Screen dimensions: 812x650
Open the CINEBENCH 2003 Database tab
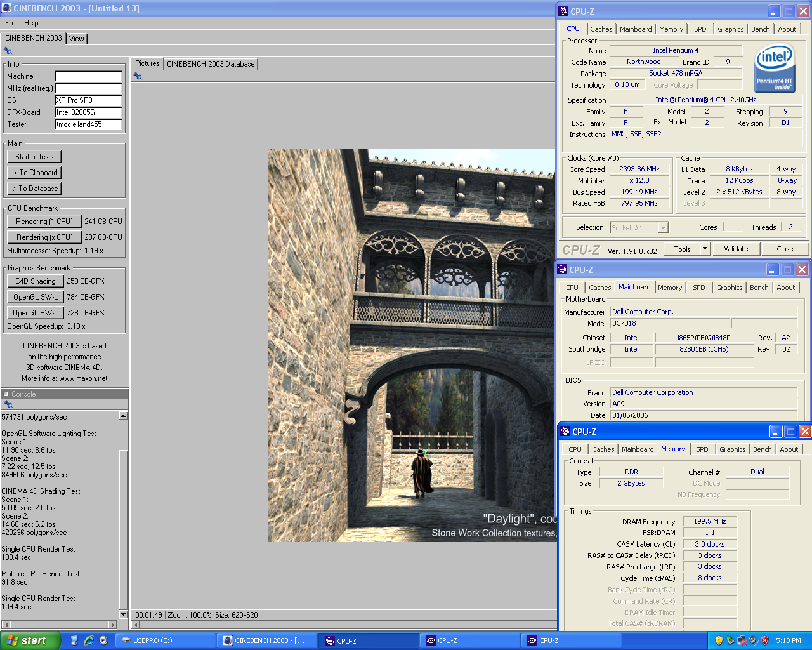pos(211,64)
